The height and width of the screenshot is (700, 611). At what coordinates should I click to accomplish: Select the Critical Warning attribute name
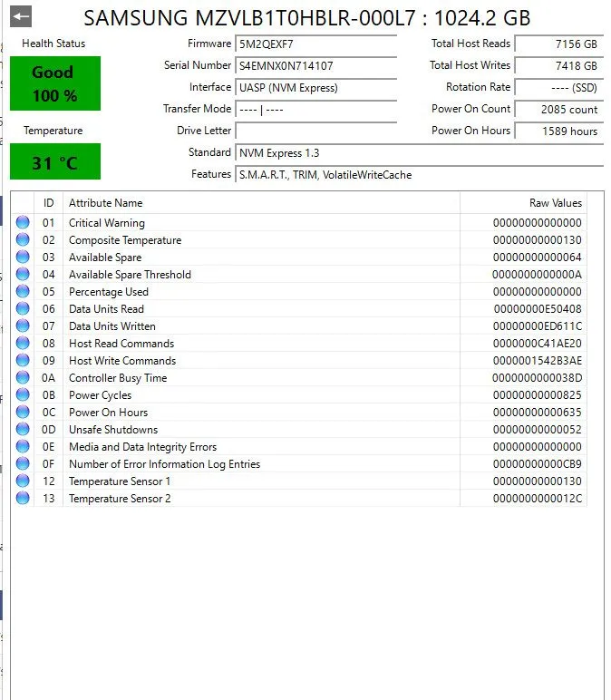pyautogui.click(x=107, y=223)
